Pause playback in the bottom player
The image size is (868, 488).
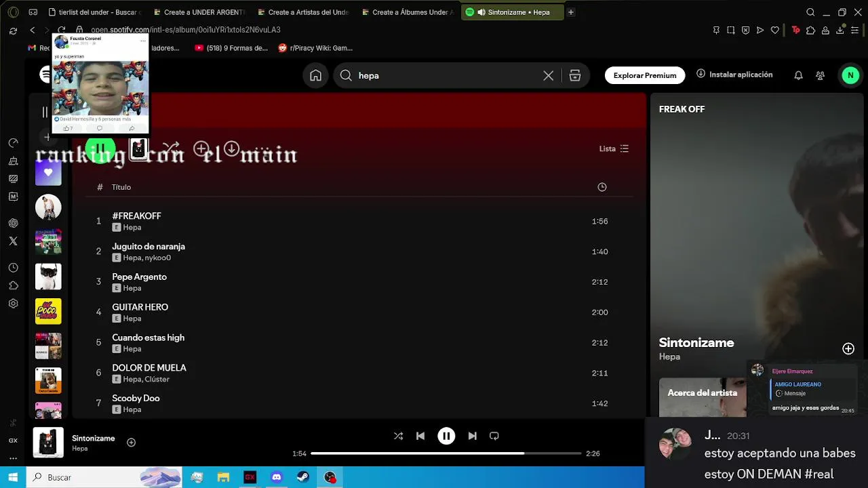[446, 436]
